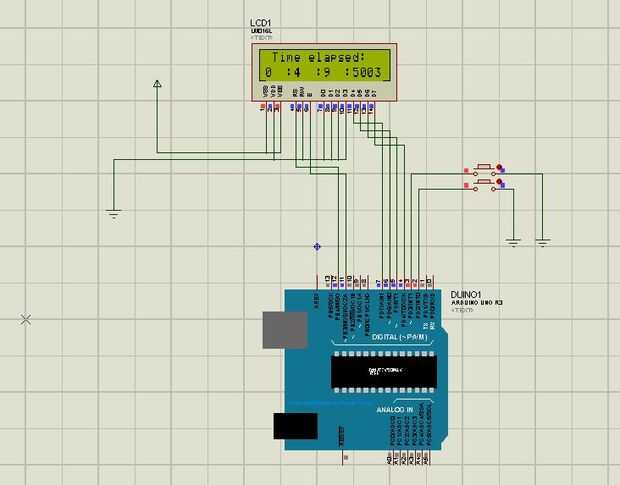The width and height of the screenshot is (620, 485).
Task: Select the LCD showing 'Time elapsed:'
Action: (x=324, y=72)
